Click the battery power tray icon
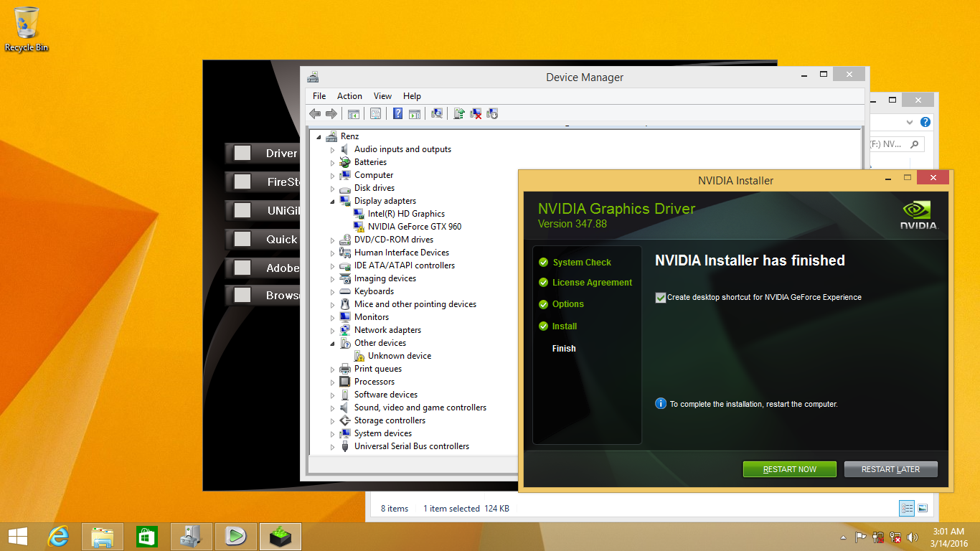This screenshot has width=980, height=551. [878, 537]
